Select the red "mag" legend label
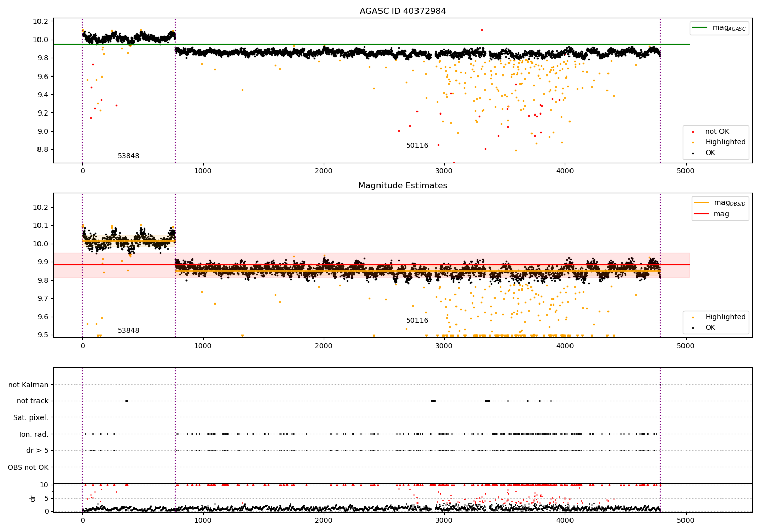The image size is (760, 532). (x=721, y=214)
